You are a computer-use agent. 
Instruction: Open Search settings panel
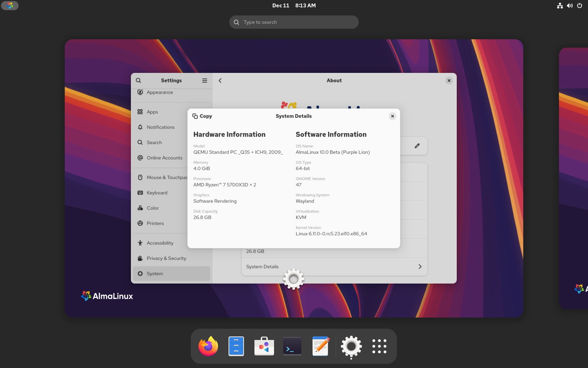pos(171,143)
